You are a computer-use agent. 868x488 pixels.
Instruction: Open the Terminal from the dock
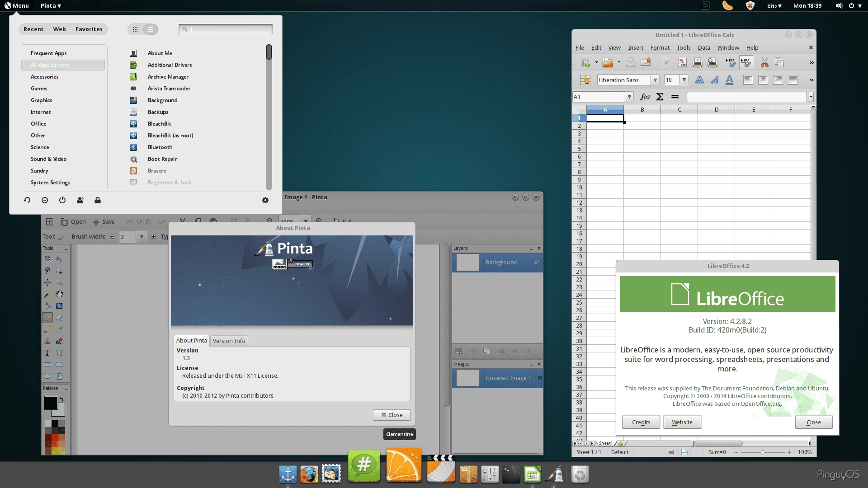(511, 474)
